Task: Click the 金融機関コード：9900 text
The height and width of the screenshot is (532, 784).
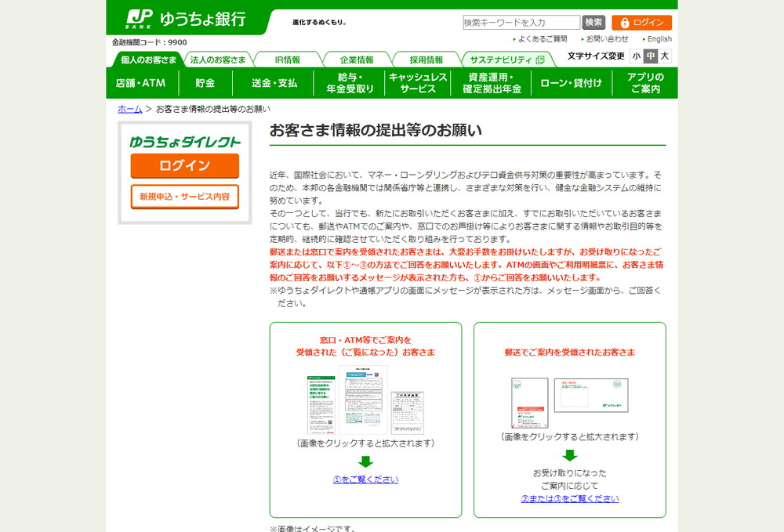Action: coord(150,42)
